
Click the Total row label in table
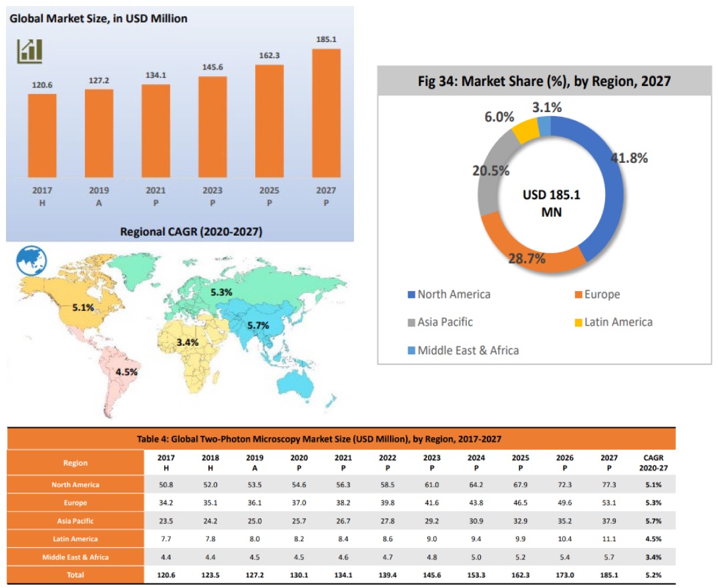pos(75,574)
